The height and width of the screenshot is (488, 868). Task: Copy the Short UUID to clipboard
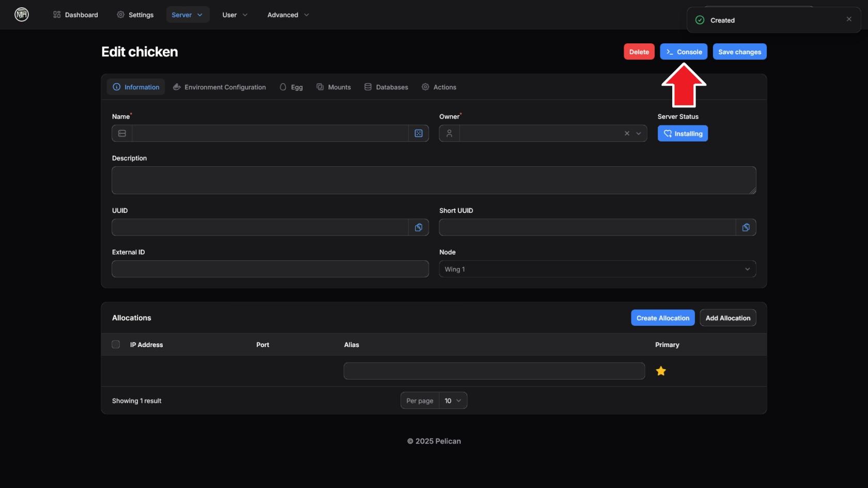(x=746, y=227)
